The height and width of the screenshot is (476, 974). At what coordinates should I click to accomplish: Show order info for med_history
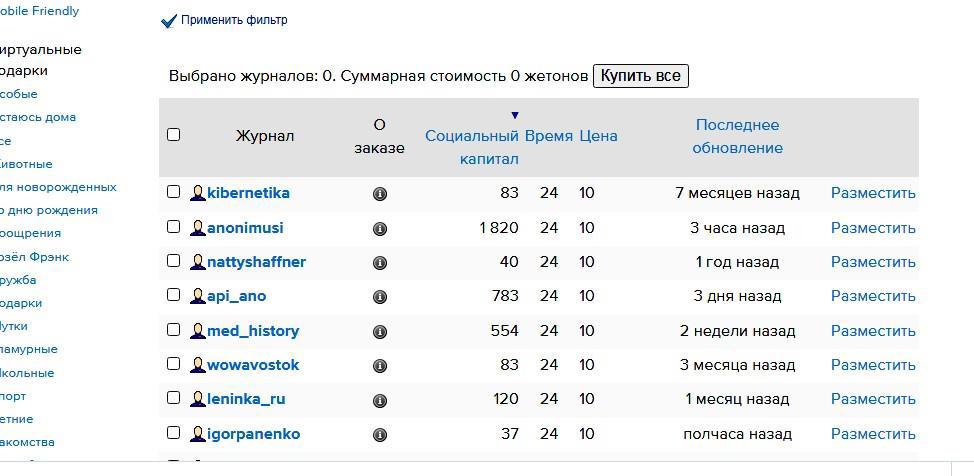coord(380,332)
